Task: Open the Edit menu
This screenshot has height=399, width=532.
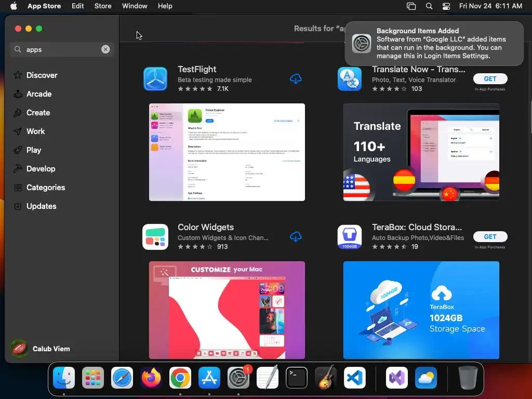Action: click(78, 6)
